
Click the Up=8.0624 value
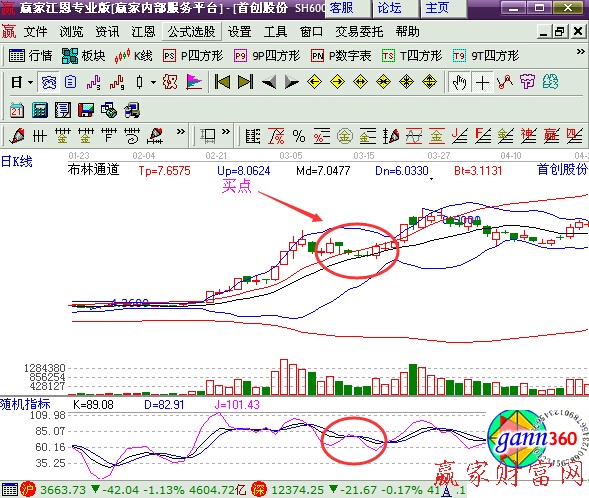click(244, 171)
